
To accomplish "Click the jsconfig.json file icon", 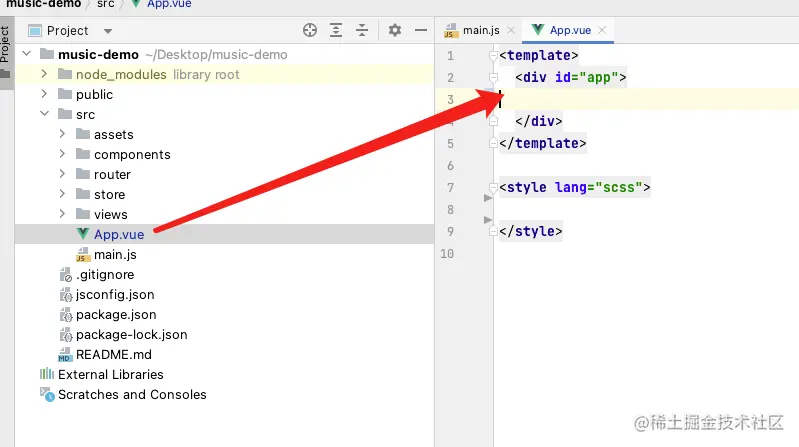I will 66,295.
